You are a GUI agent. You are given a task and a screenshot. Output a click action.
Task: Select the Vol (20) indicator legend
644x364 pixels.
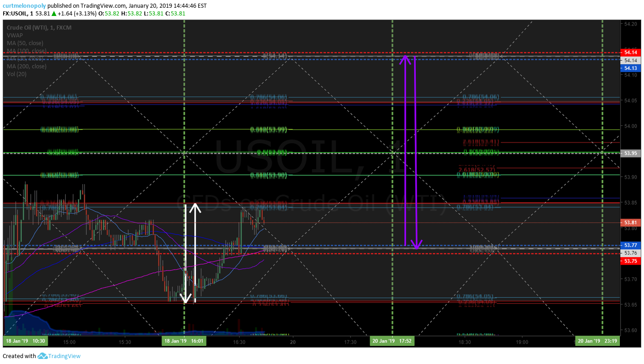tap(16, 74)
